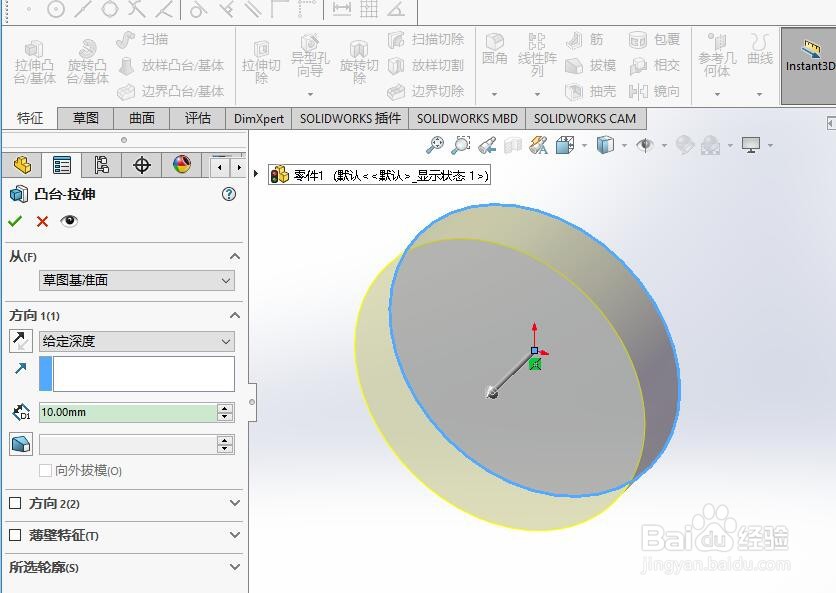Select the Boundary Boss/Base (边界凸台/基体) tool
This screenshot has height=593, width=836.
point(171,91)
